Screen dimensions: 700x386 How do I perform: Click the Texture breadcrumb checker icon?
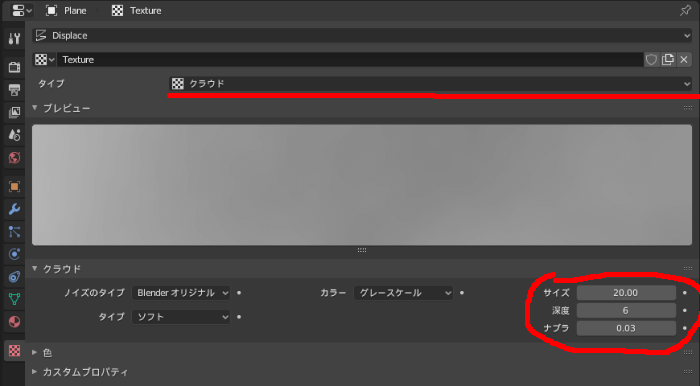pyautogui.click(x=117, y=11)
